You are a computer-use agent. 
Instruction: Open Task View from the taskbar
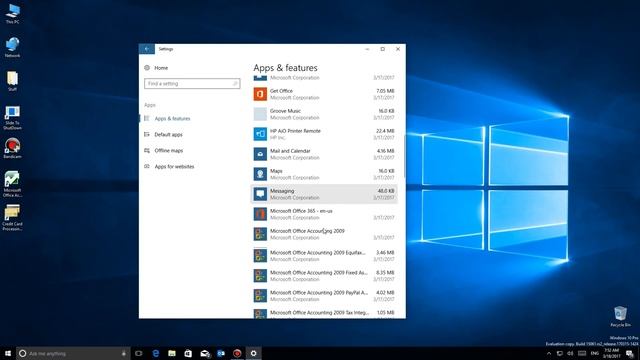(139, 353)
